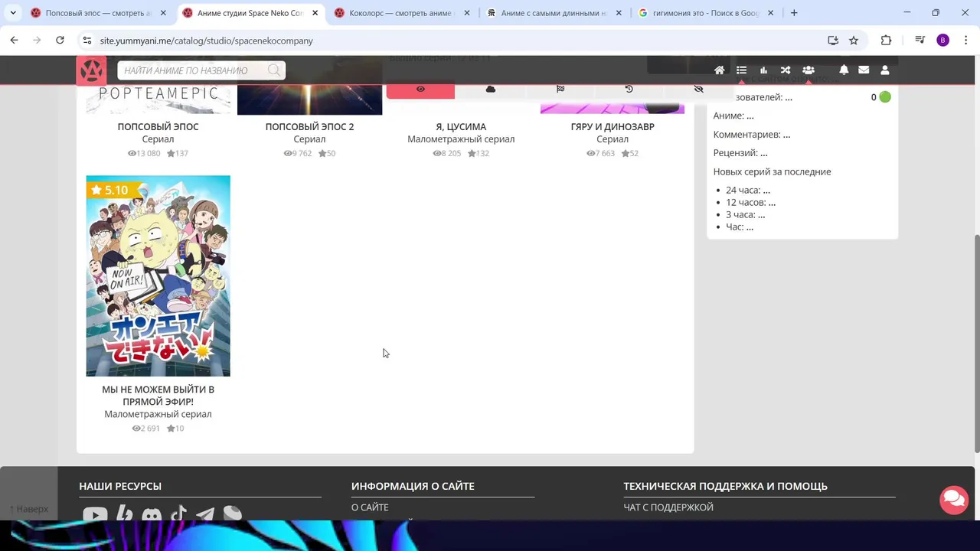This screenshot has width=980, height=551.
Task: Open the Chrome three-dot menu
Action: tap(966, 41)
